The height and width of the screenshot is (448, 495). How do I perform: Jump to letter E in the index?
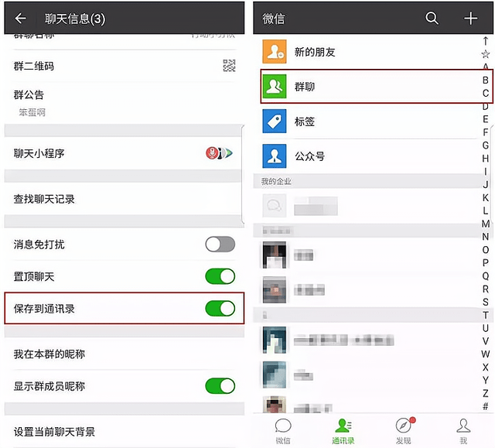(x=486, y=119)
